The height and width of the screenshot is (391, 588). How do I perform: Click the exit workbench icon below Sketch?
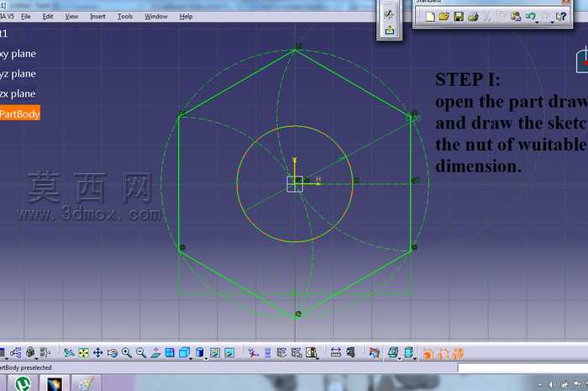point(389,30)
